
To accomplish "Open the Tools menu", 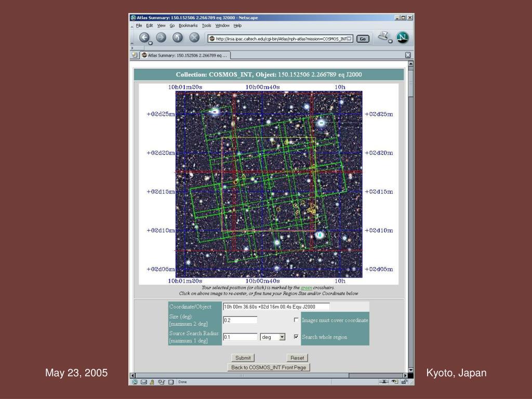I will tap(206, 25).
